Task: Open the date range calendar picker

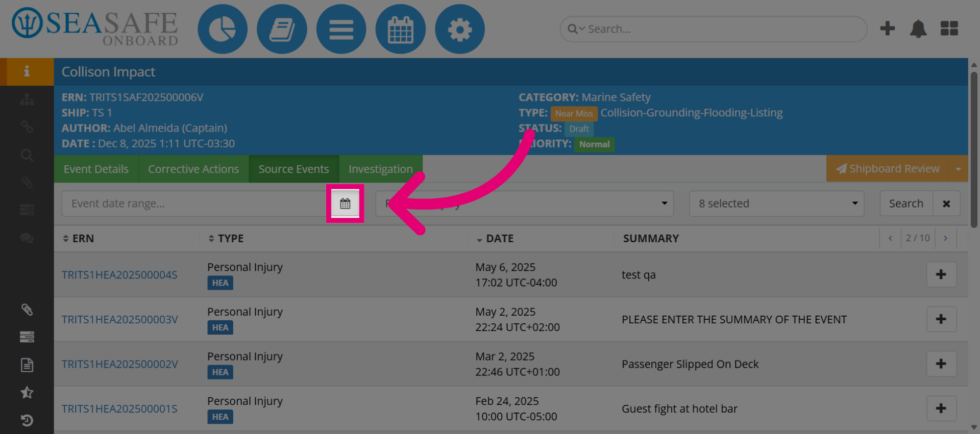Action: coord(345,203)
